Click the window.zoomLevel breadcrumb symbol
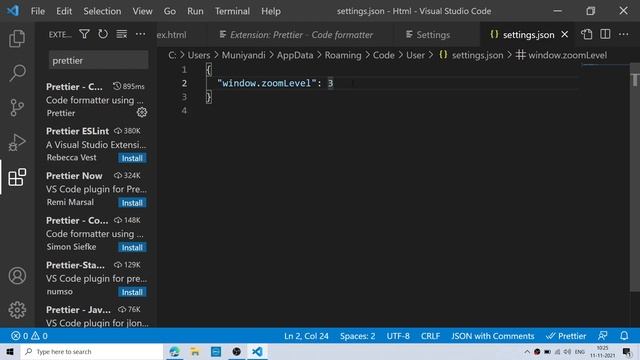This screenshot has height=360, width=640. coord(562,55)
